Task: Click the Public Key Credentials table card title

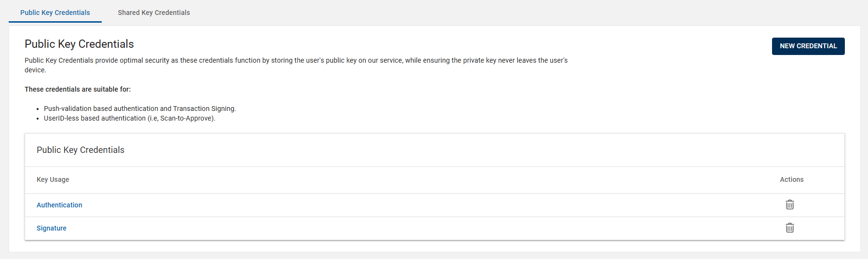Action: (x=81, y=150)
